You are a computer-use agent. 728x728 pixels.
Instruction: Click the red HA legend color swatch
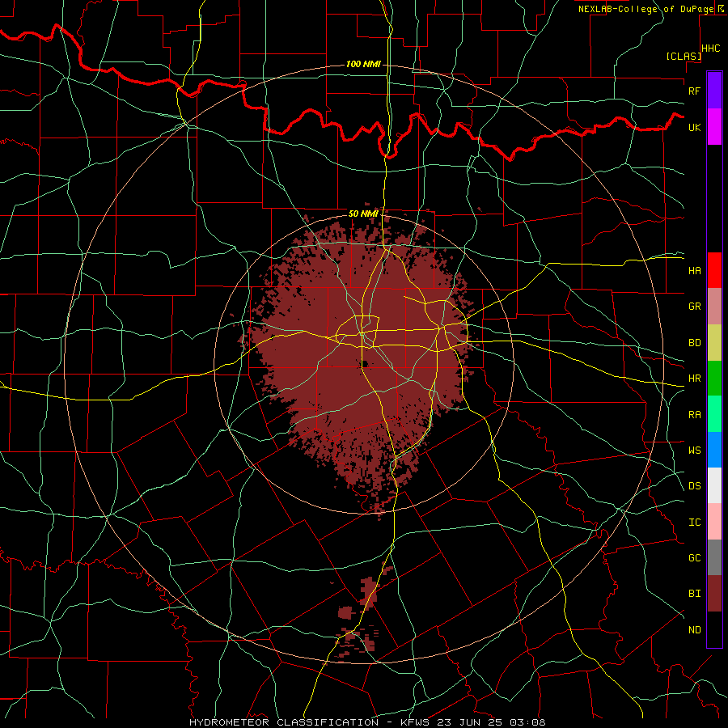(714, 270)
